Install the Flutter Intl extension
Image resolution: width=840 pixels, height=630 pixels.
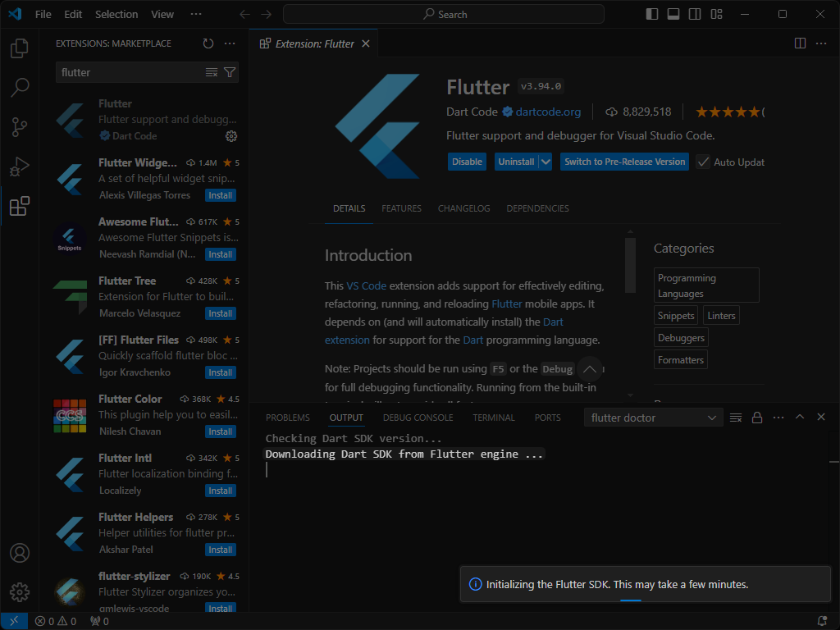point(220,491)
